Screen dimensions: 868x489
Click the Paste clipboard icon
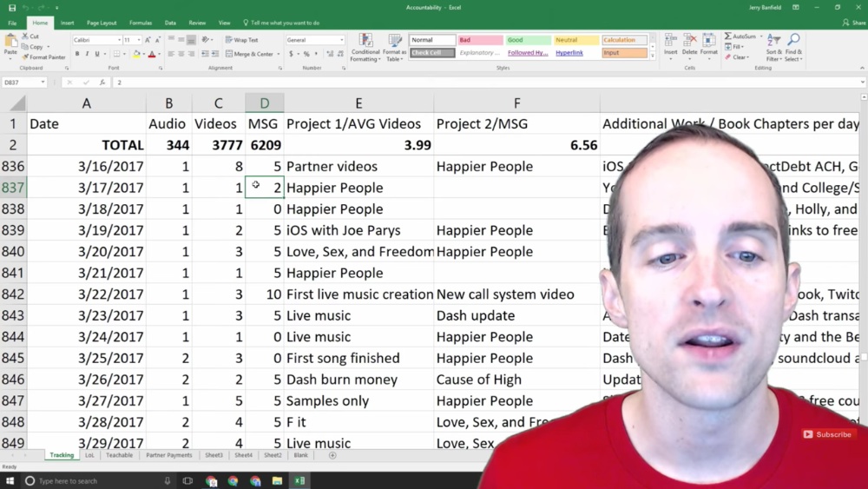(10, 42)
